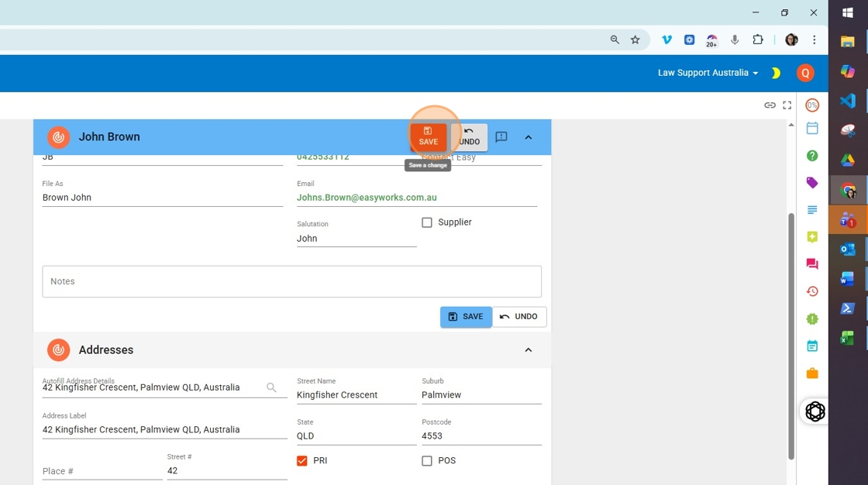Click the orange briefcase icon in sidebar

pyautogui.click(x=812, y=373)
